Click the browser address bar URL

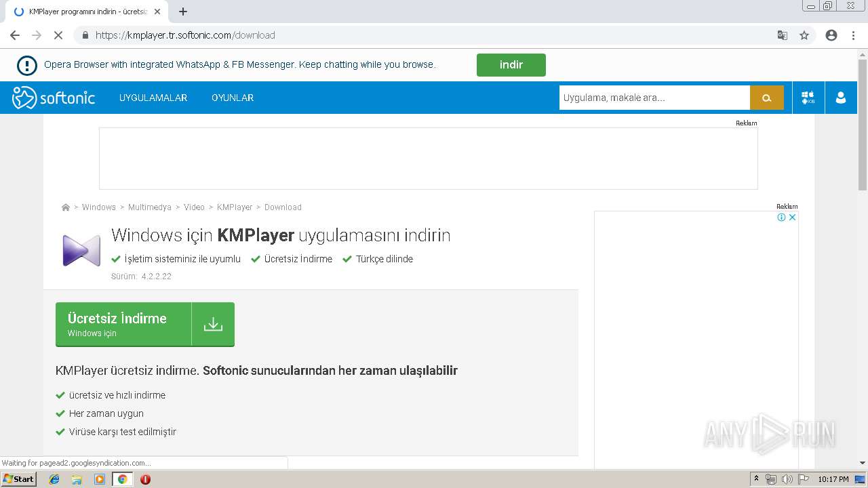click(185, 35)
